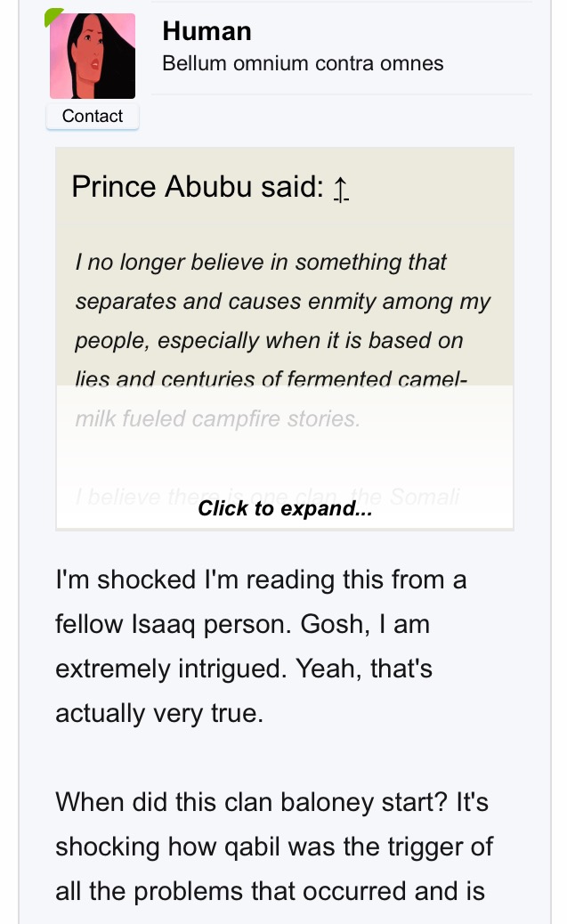
Task: Click the faded line "milk fueled campfire stories."
Action: click(x=218, y=419)
